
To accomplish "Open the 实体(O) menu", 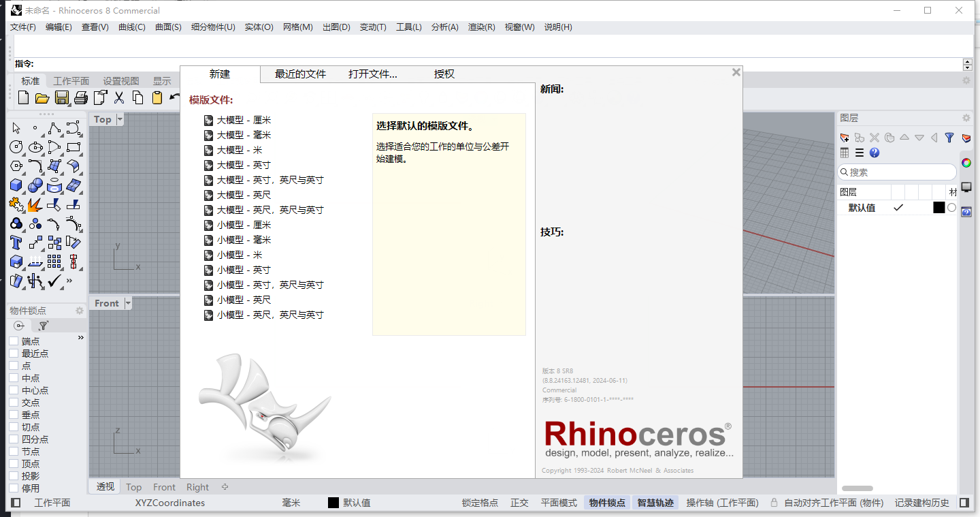I will (x=259, y=27).
